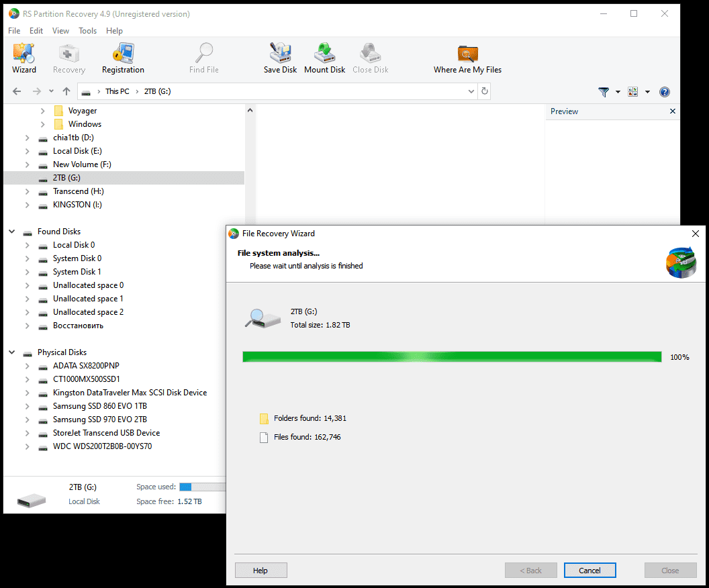
Task: Select Local Disk 0 in Found Disks
Action: [x=74, y=245]
